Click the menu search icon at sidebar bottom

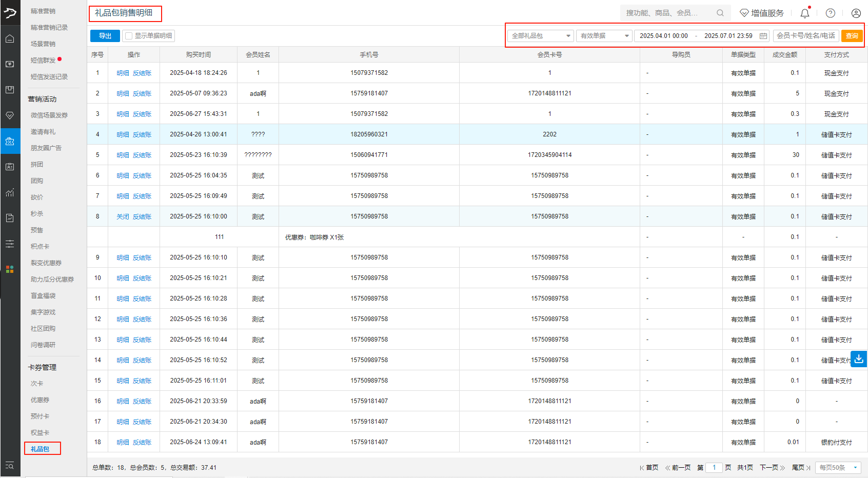coord(10,466)
